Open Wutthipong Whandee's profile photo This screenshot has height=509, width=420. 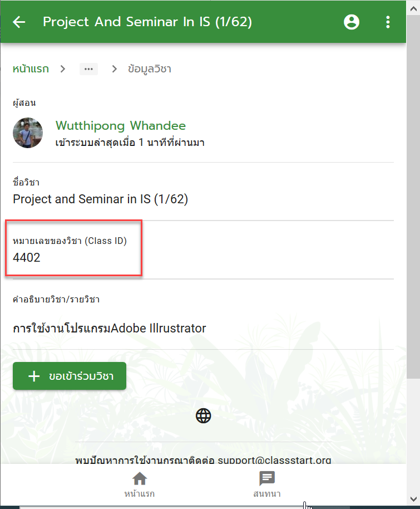[x=28, y=133]
